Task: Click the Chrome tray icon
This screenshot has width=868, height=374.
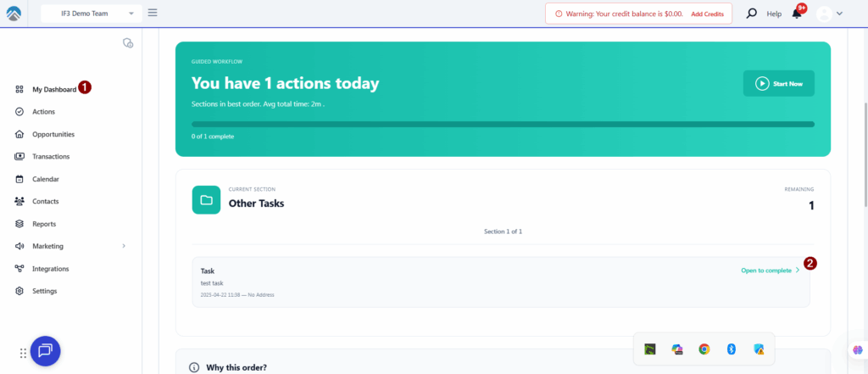Action: 704,349
